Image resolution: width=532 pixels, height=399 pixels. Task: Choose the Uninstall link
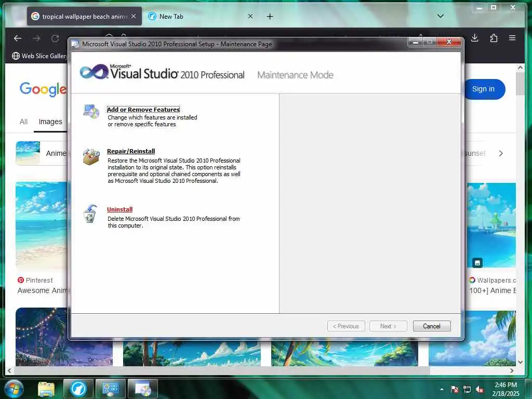[x=120, y=209]
